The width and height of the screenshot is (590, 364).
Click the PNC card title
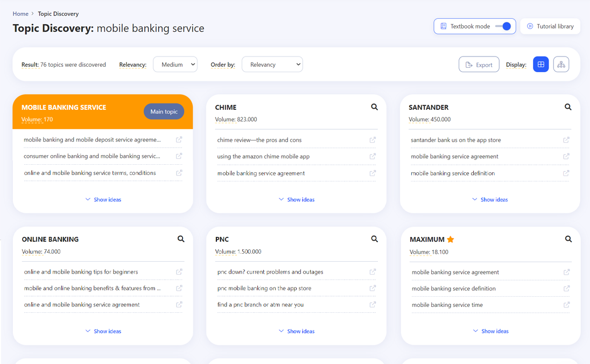pos(222,240)
